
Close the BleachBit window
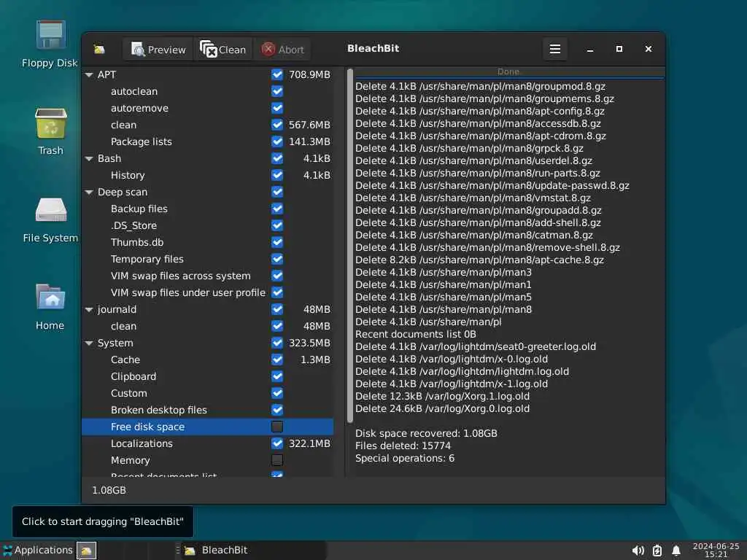pos(649,49)
